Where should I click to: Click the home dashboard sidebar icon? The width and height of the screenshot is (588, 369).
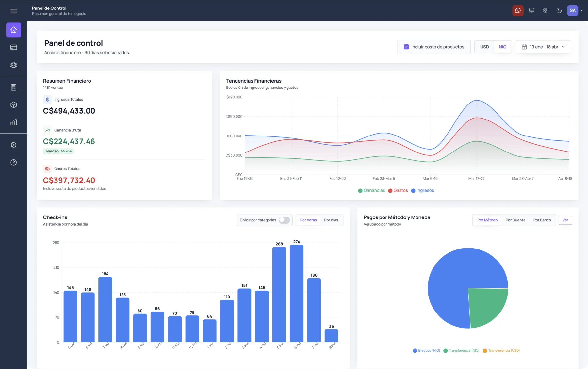click(14, 30)
